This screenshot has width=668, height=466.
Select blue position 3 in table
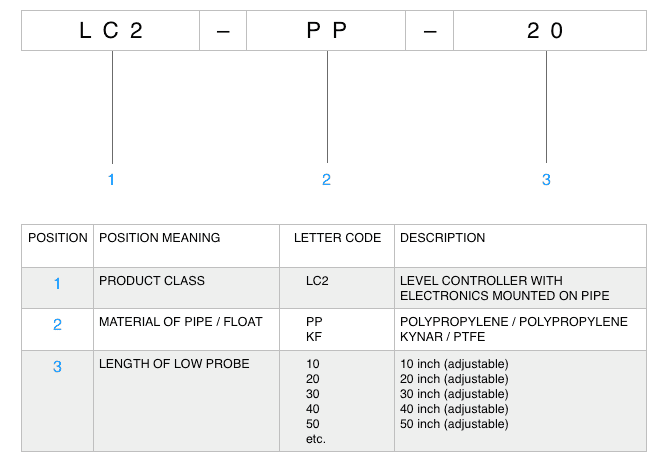coord(57,366)
